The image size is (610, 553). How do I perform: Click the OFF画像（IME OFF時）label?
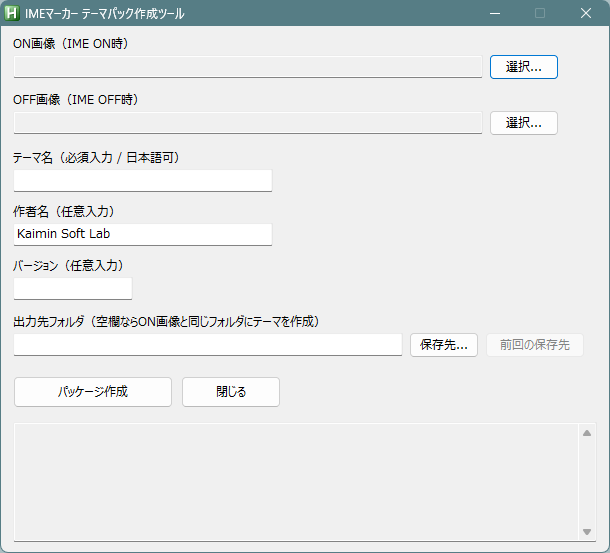coord(76,100)
